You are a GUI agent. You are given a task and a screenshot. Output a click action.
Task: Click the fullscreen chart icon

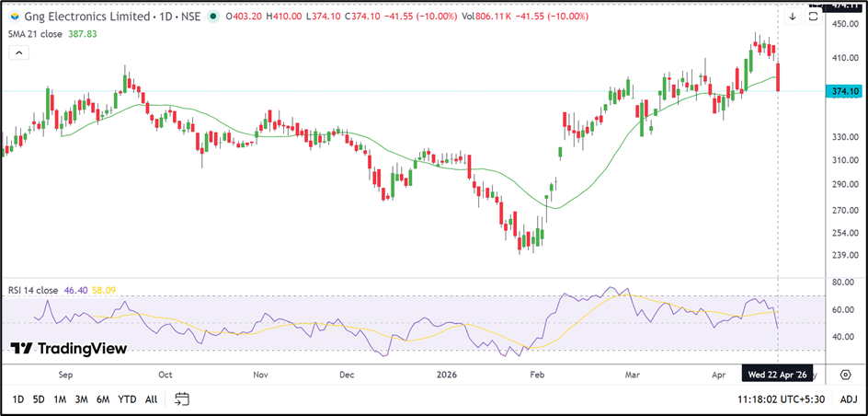coord(813,17)
